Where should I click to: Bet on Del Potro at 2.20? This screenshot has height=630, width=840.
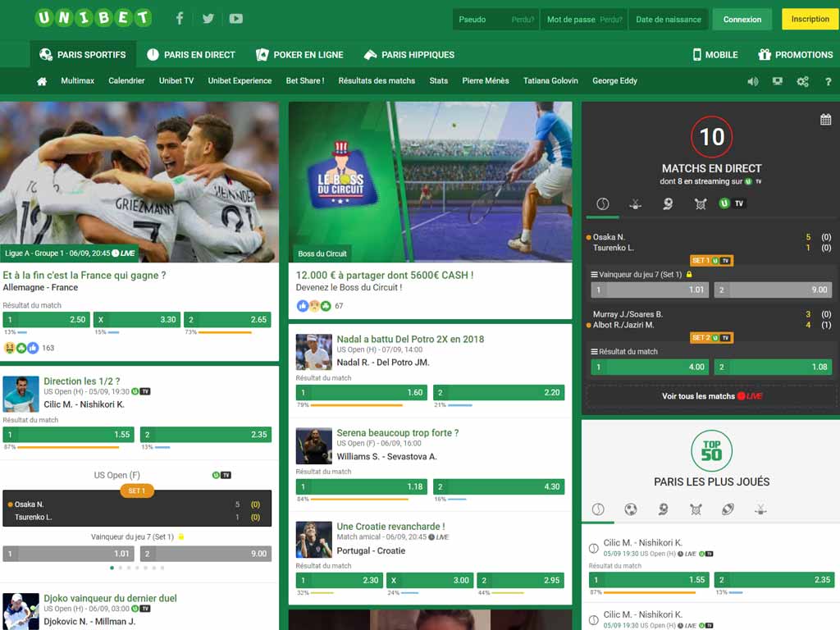pyautogui.click(x=499, y=393)
